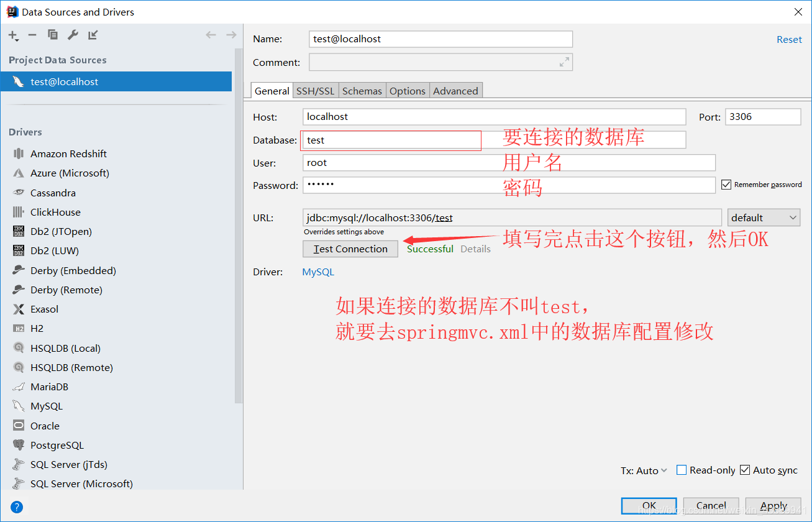Viewport: 812px width, 522px height.
Task: Click the Password input field
Action: pos(509,185)
